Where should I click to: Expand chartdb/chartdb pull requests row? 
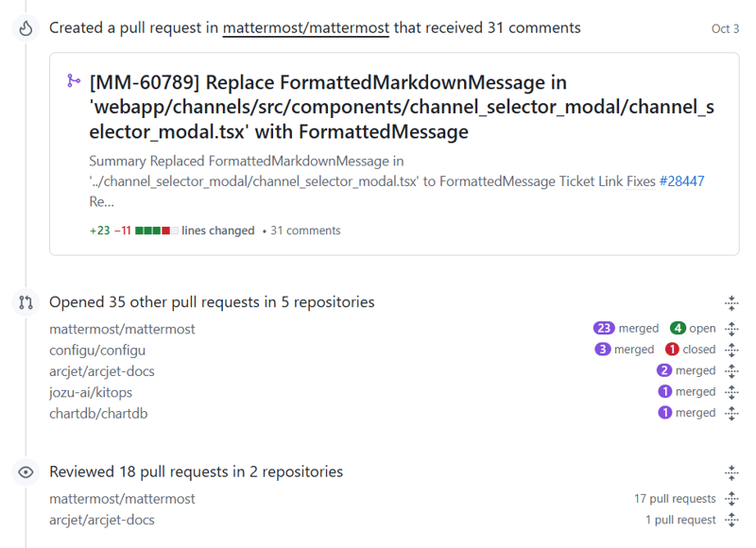click(x=731, y=413)
